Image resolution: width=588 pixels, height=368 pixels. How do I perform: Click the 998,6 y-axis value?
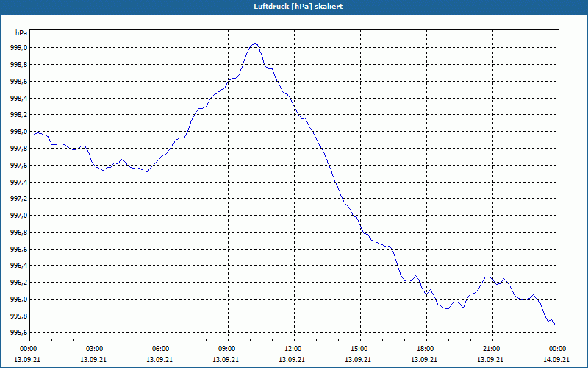tap(18, 82)
